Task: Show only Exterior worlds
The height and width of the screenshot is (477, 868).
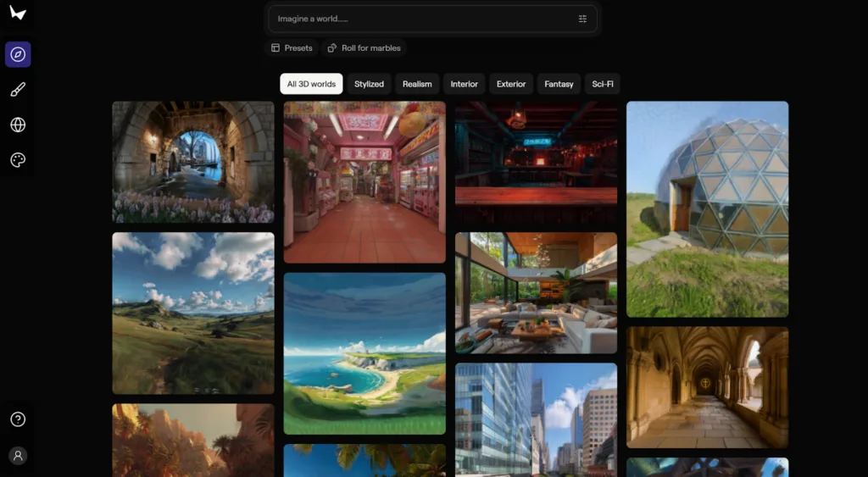Action: point(511,84)
